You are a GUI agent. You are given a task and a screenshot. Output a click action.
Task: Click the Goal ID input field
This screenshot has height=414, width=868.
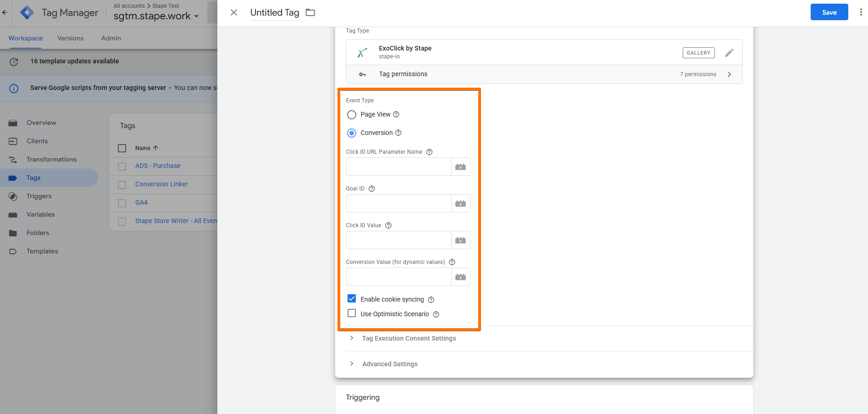[398, 203]
